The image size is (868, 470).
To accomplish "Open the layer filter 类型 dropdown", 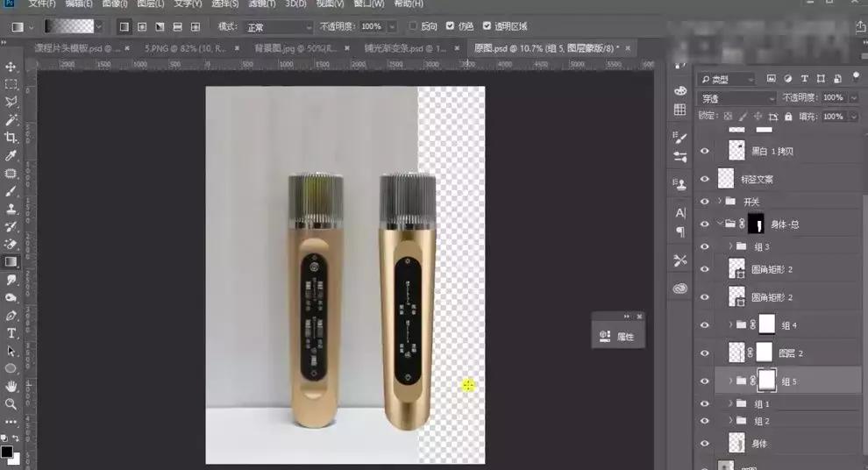I will 726,79.
